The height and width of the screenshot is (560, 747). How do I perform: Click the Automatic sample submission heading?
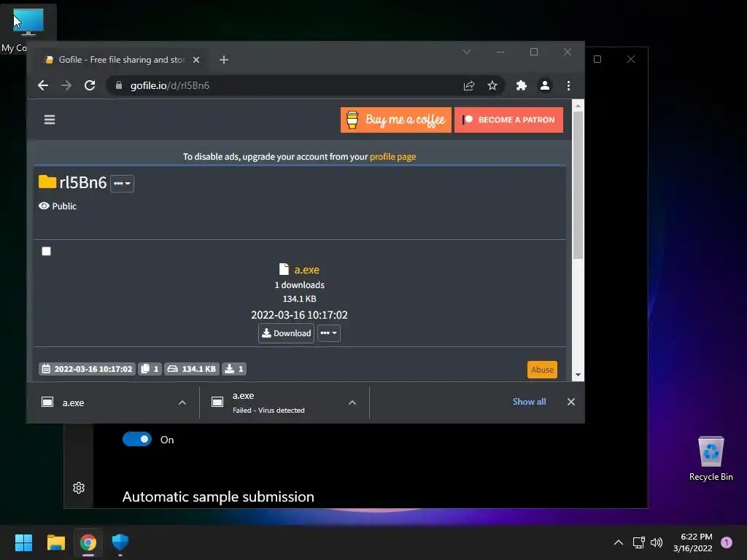pyautogui.click(x=218, y=497)
